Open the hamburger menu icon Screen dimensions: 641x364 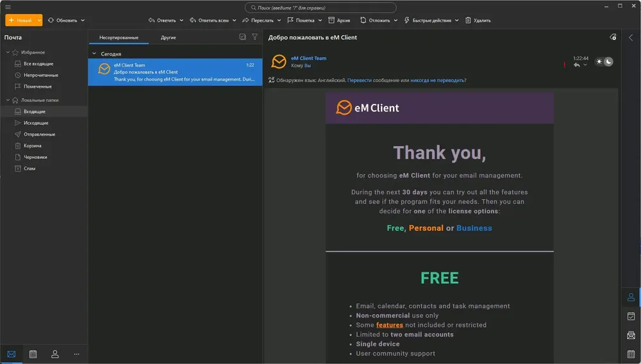(x=8, y=7)
